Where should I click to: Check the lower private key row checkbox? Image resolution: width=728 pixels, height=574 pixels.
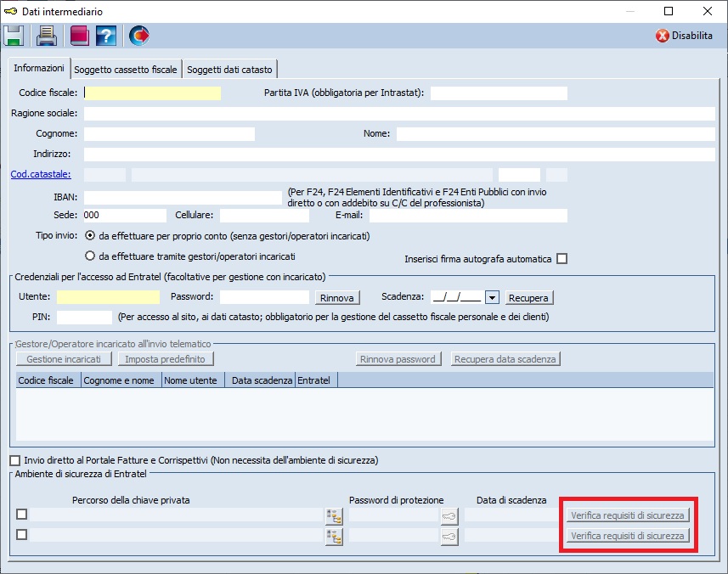[22, 535]
